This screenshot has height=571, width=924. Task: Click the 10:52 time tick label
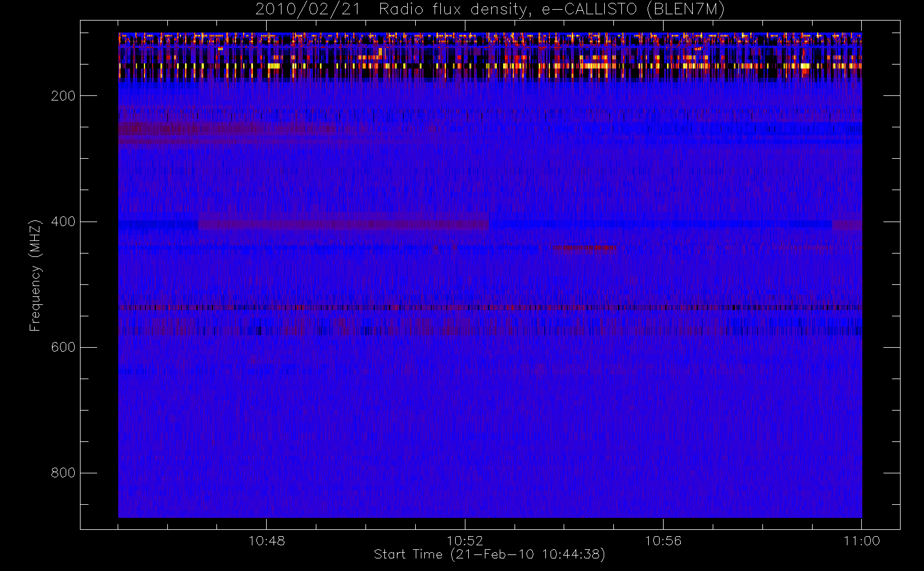[465, 541]
